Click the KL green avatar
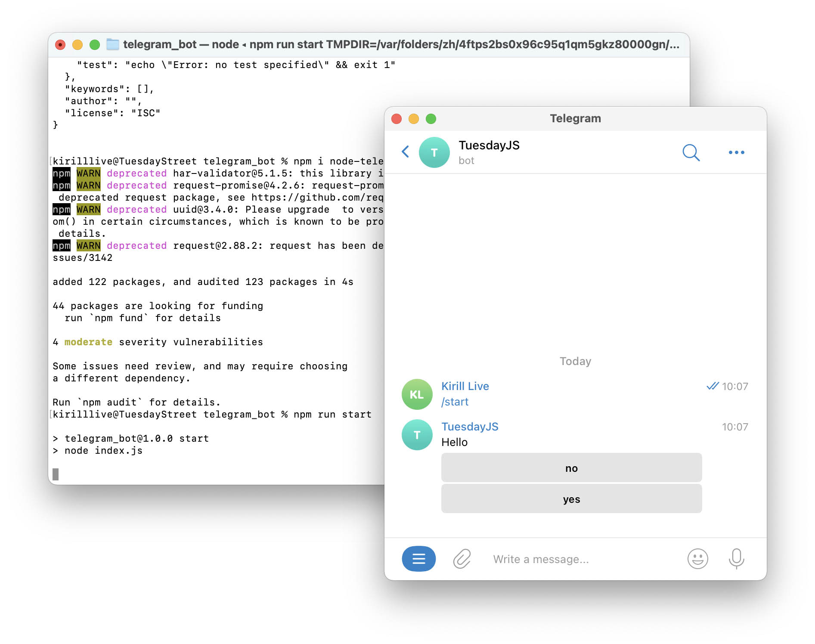 tap(417, 394)
